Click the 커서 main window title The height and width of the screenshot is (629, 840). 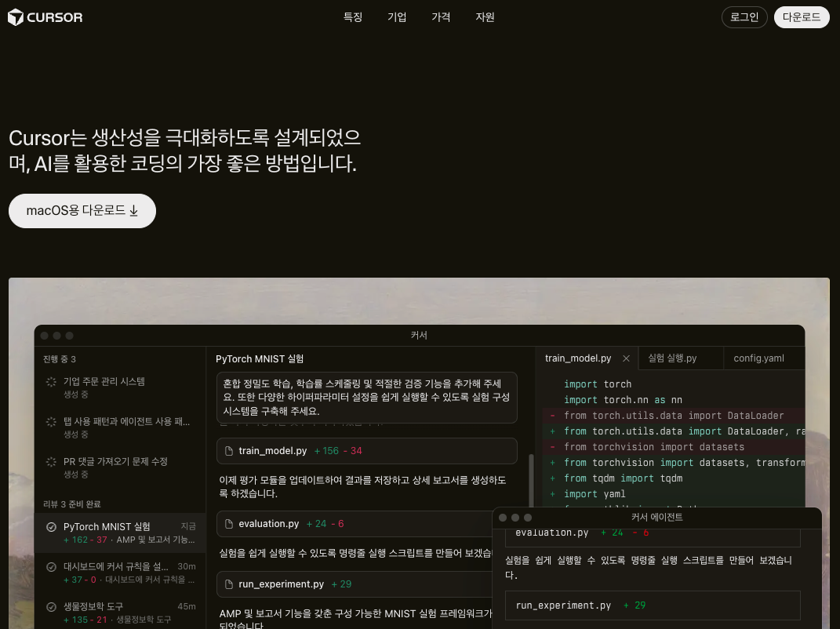tap(419, 336)
